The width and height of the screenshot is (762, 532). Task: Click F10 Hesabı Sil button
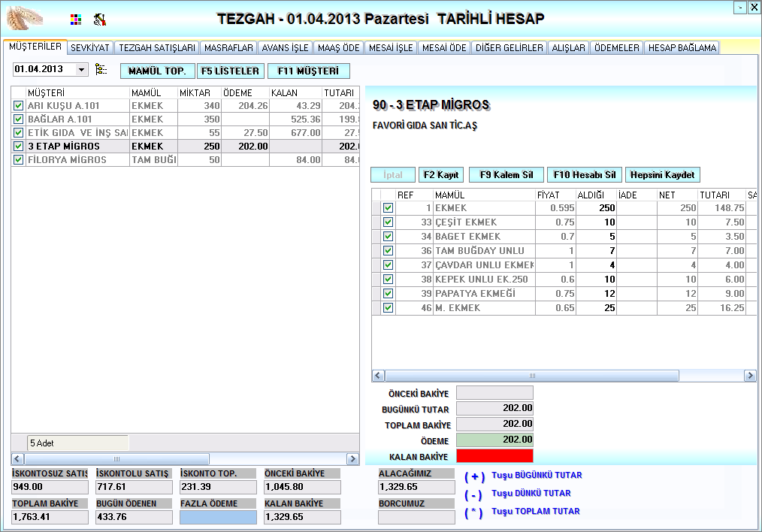583,175
